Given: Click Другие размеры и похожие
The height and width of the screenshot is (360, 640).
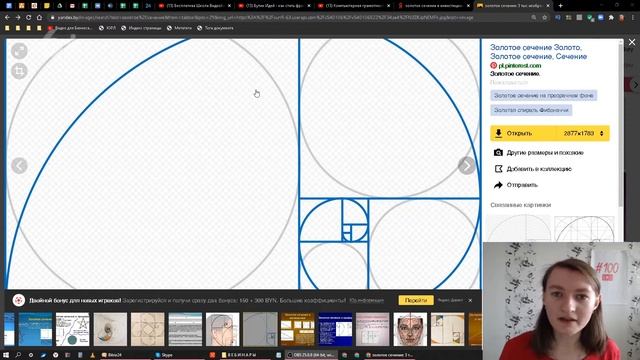Looking at the screenshot, I should (545, 153).
